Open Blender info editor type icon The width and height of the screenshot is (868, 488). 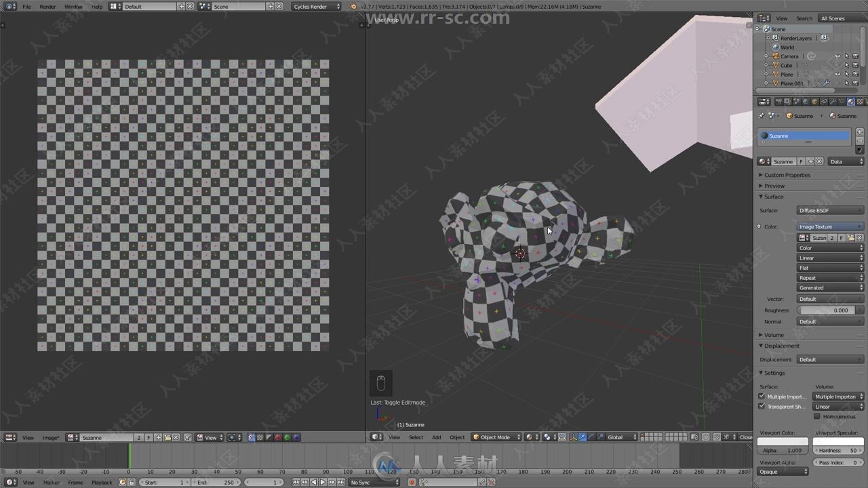pos(11,6)
